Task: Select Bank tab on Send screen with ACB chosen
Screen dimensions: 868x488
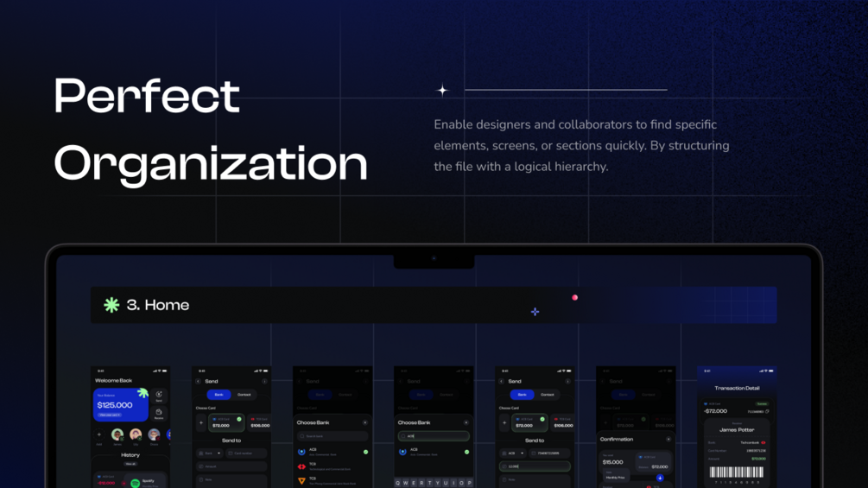Action: click(522, 395)
